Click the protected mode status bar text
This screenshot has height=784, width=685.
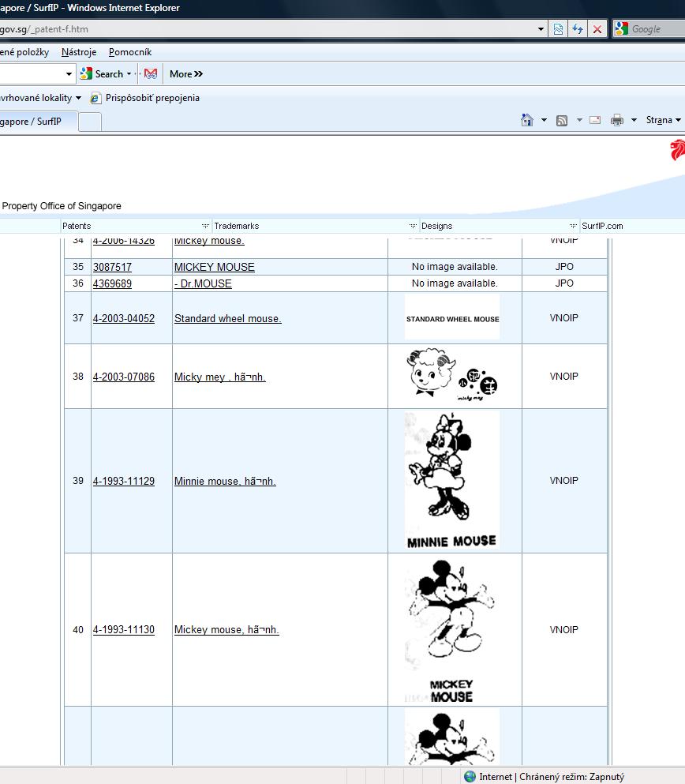[x=552, y=777]
